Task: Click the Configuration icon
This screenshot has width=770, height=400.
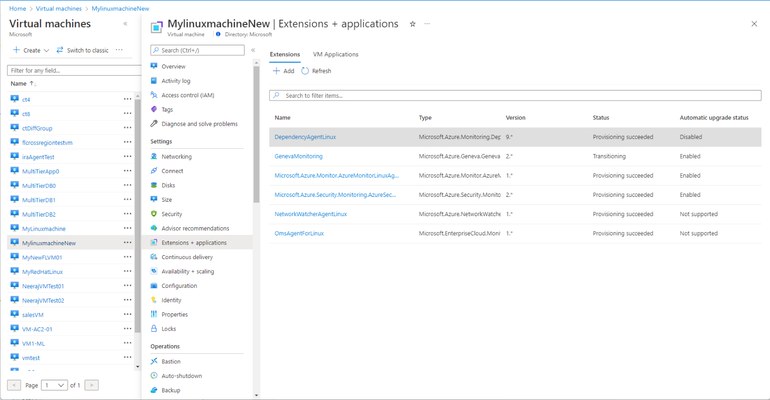Action: [154, 286]
